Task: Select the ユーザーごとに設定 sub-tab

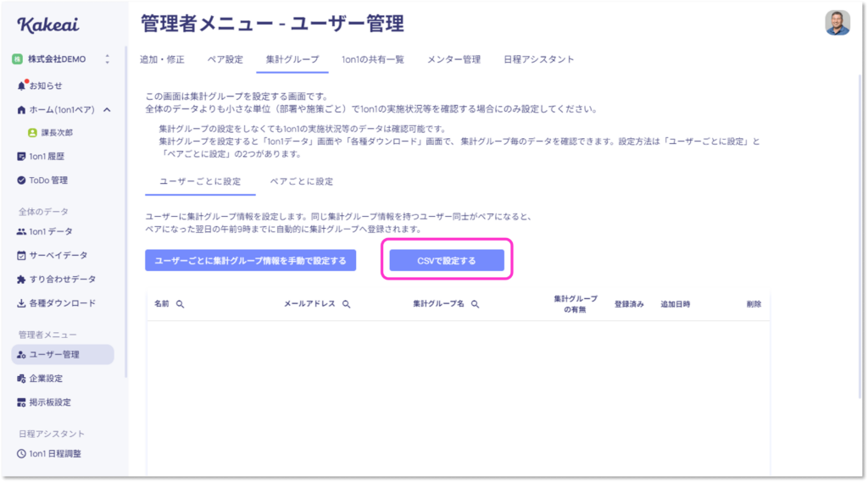Action: pyautogui.click(x=200, y=181)
